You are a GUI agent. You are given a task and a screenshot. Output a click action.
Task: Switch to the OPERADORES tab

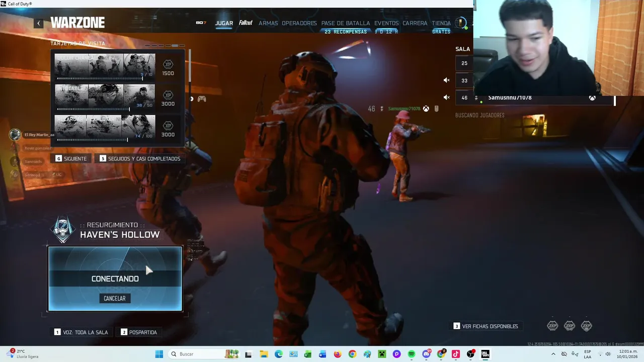coord(299,23)
